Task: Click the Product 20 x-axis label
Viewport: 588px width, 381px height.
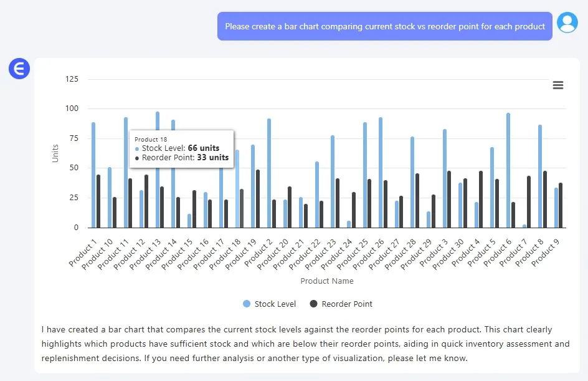Action: pyautogui.click(x=275, y=254)
